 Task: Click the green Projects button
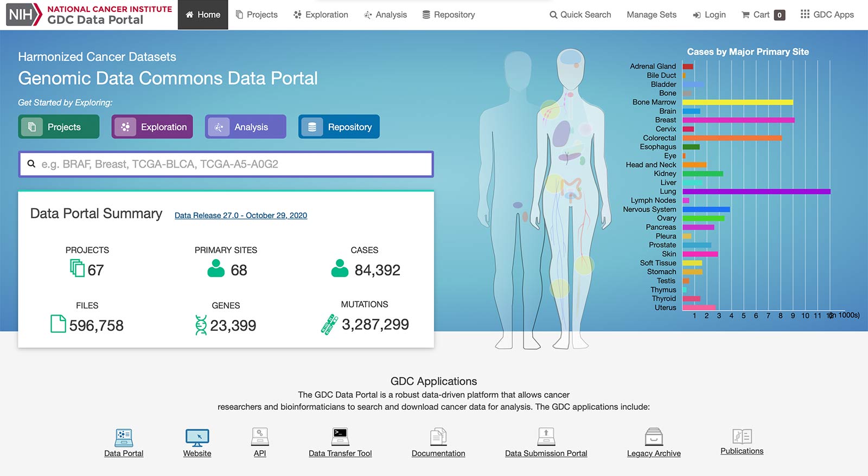pyautogui.click(x=59, y=126)
